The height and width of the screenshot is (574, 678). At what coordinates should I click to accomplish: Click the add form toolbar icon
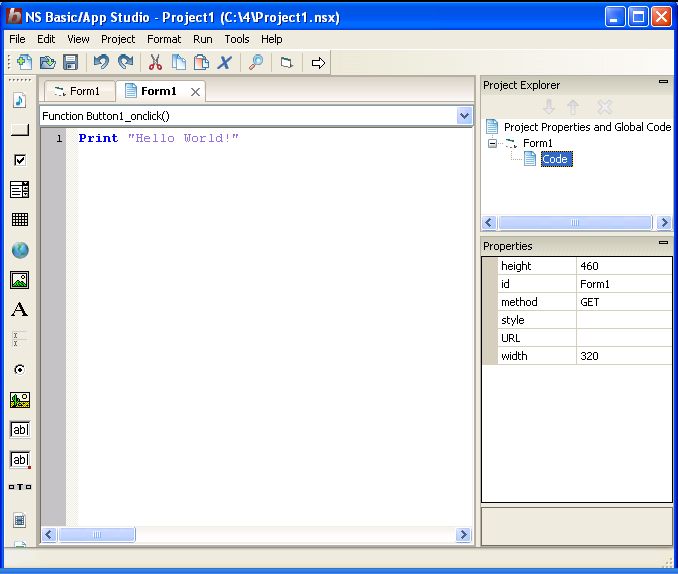click(286, 63)
